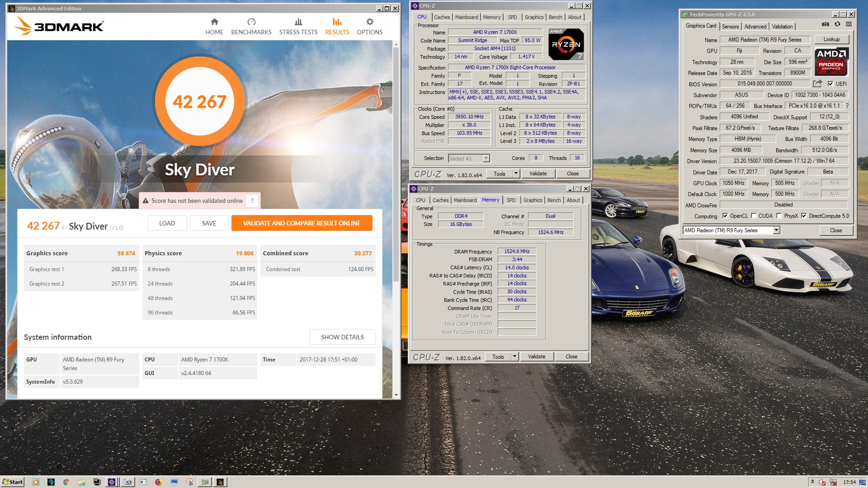Open 3DMark STRESS TESTS section
Image resolution: width=868 pixels, height=488 pixels.
tap(298, 27)
